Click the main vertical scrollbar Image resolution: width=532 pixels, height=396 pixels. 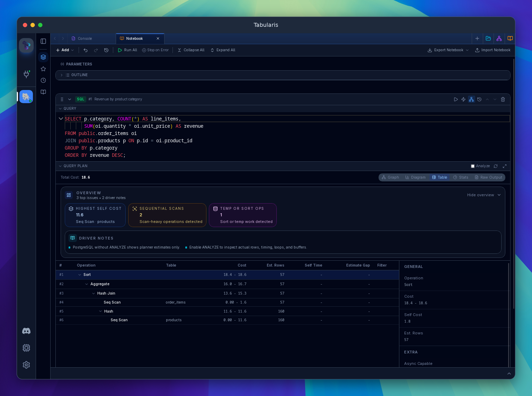click(x=514, y=183)
